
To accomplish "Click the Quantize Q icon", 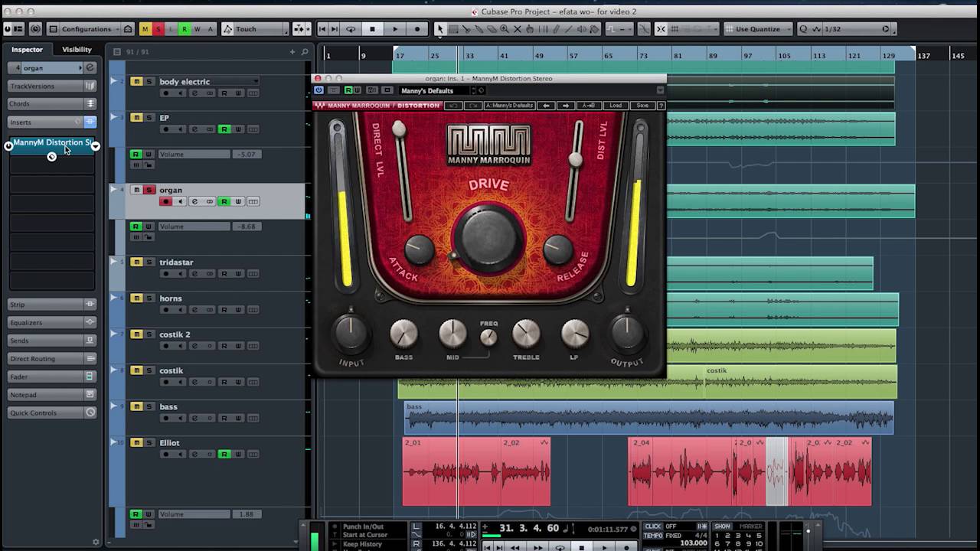I will point(803,29).
